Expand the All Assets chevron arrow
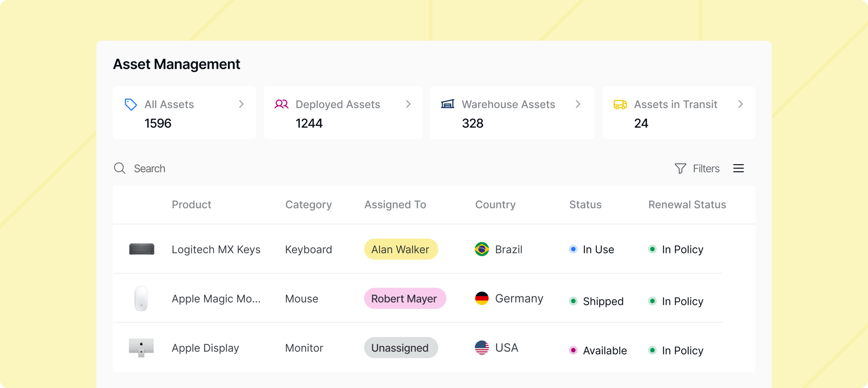The image size is (868, 388). point(241,104)
